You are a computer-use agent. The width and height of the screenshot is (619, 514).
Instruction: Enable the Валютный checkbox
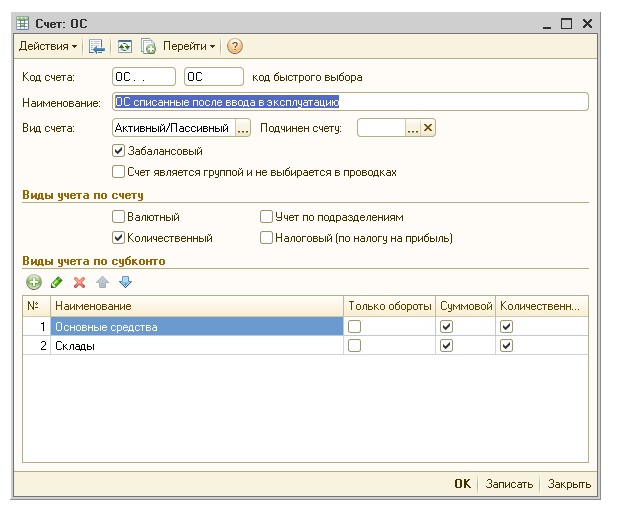coord(119,216)
